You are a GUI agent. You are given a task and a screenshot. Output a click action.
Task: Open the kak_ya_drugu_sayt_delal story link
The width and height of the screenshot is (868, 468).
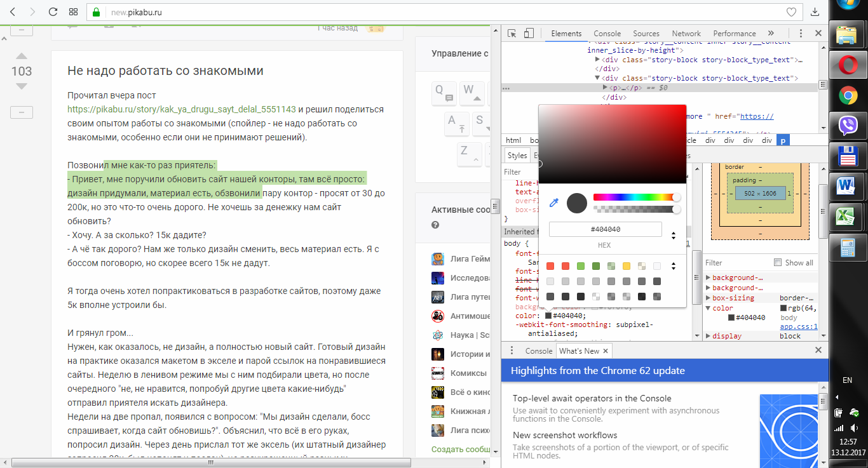pyautogui.click(x=182, y=109)
